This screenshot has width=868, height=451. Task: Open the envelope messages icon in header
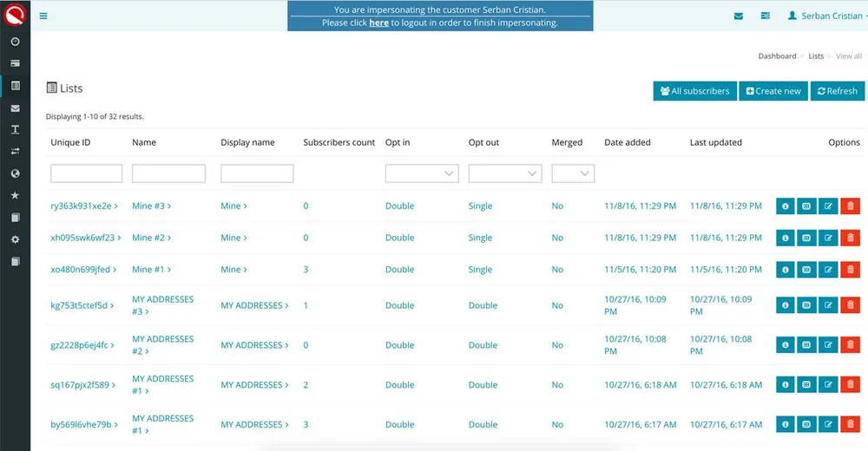(739, 16)
